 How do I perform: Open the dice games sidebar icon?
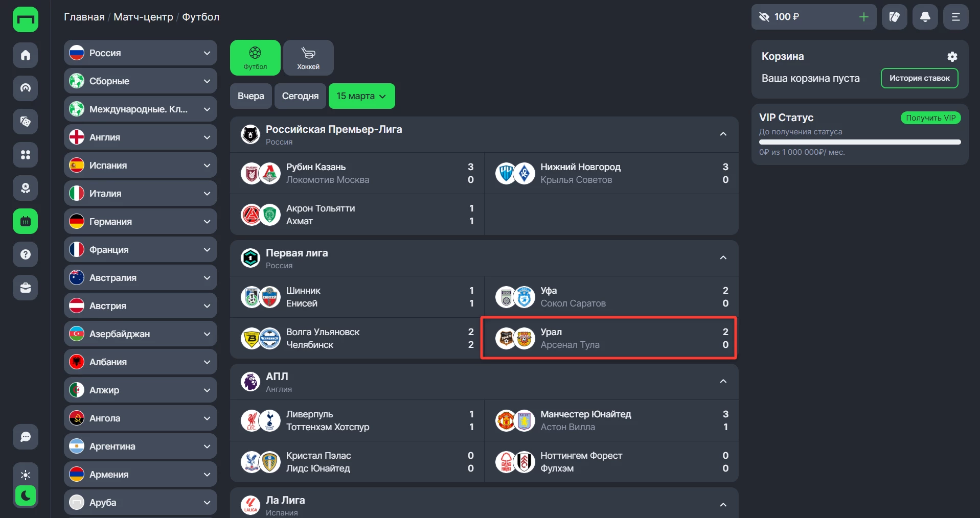[x=26, y=122]
